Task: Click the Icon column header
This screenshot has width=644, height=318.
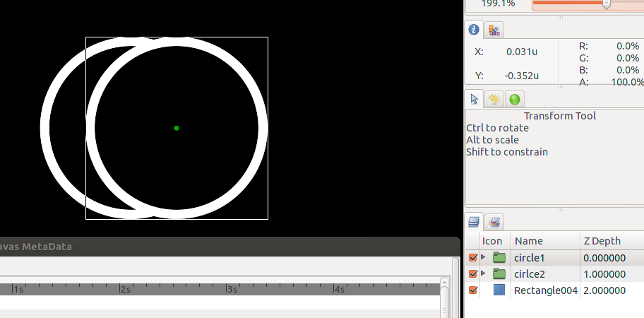Action: [x=495, y=241]
